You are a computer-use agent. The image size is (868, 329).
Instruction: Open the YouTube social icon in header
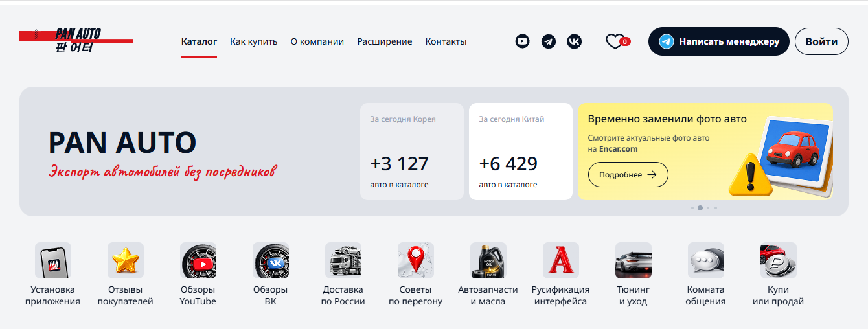click(522, 41)
